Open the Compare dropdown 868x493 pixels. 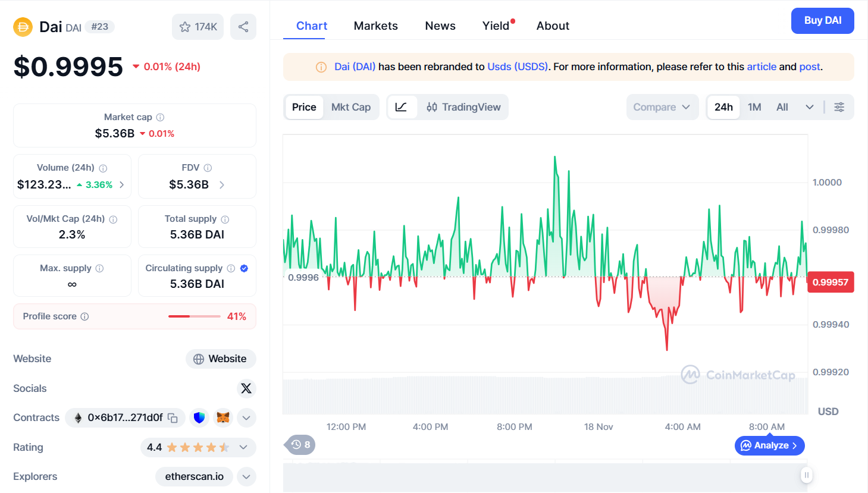(x=662, y=107)
